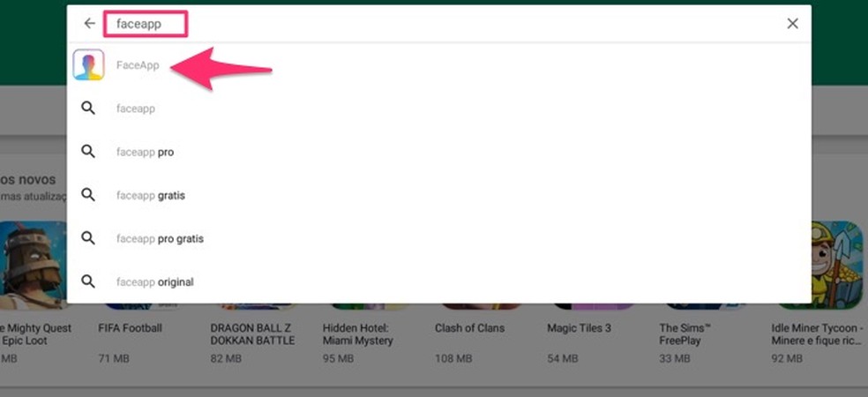Select the "faceapp original" suggestion
The width and height of the screenshot is (868, 397).
(154, 281)
